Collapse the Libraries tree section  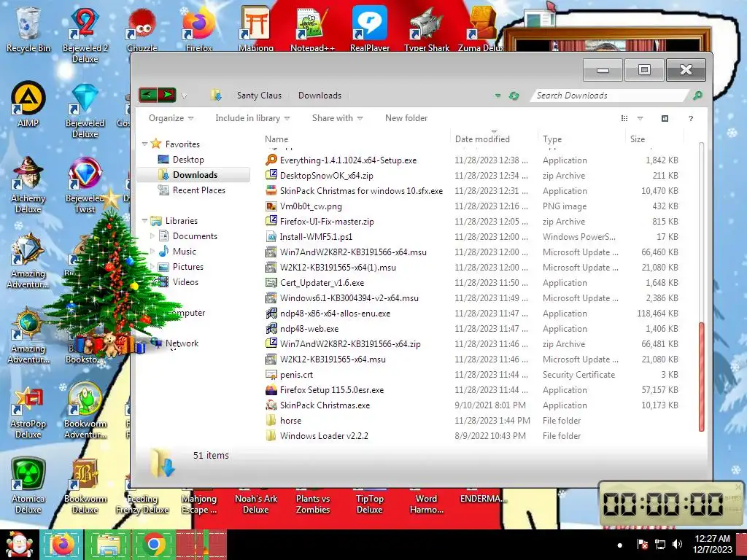pos(144,220)
